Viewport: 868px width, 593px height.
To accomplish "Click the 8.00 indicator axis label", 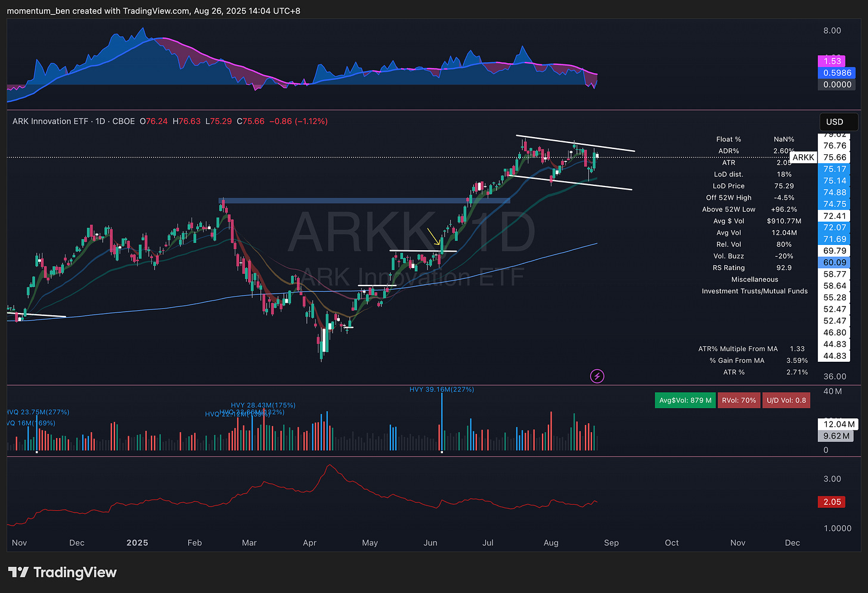I will click(832, 30).
